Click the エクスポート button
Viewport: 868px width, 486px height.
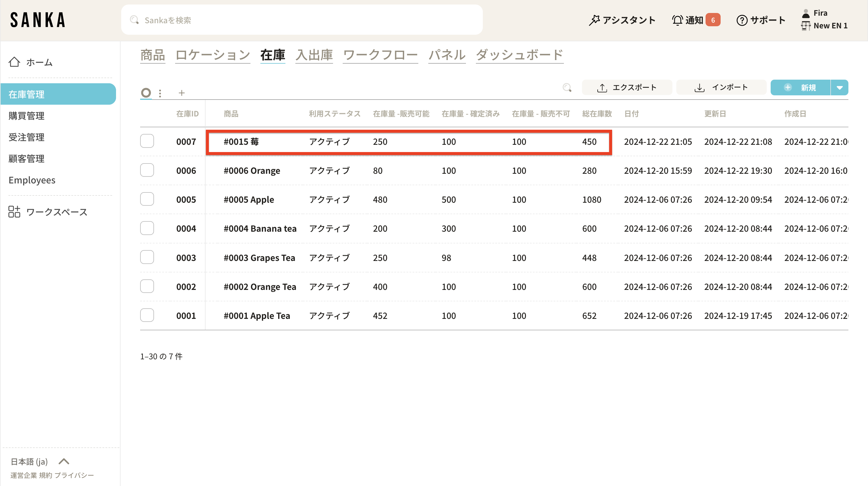click(627, 88)
